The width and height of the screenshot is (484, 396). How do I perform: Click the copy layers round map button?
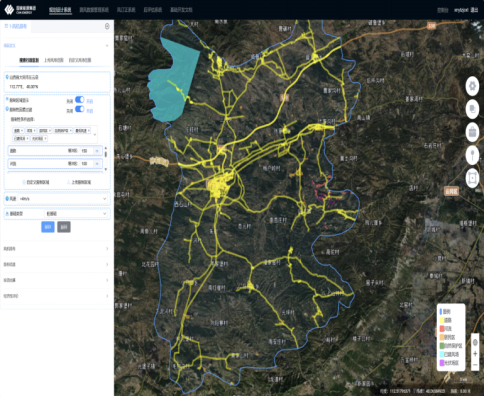[x=472, y=109]
